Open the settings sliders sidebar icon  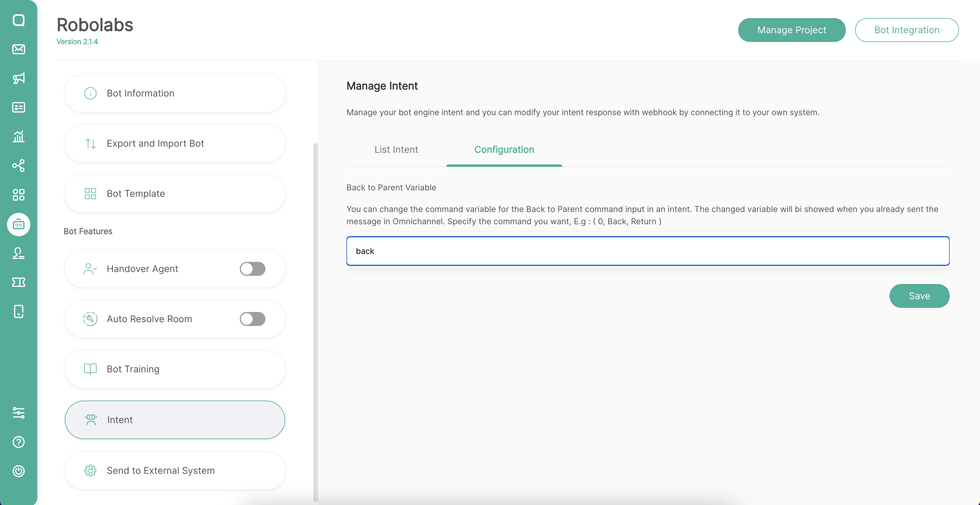tap(19, 413)
